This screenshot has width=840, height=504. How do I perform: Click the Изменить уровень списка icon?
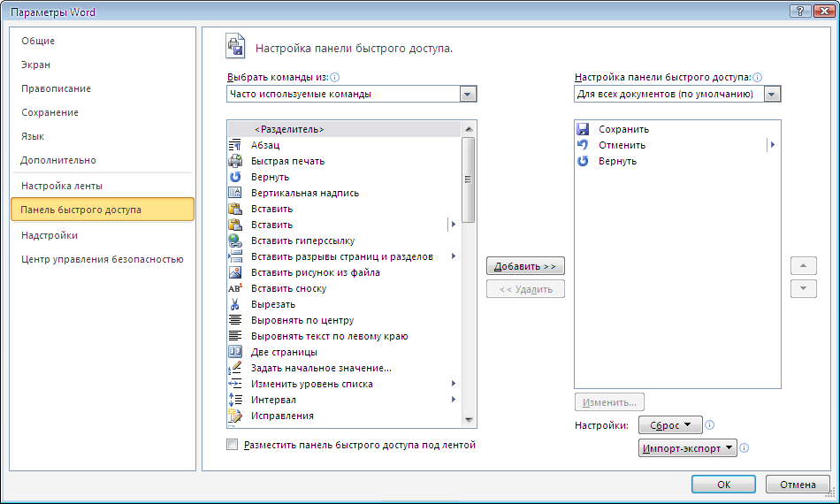[x=234, y=384]
